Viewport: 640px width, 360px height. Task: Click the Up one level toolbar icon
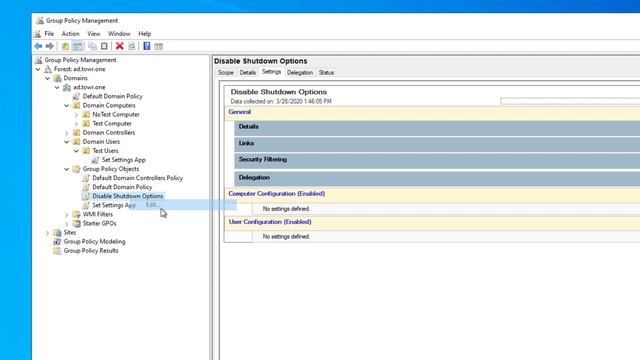point(65,46)
